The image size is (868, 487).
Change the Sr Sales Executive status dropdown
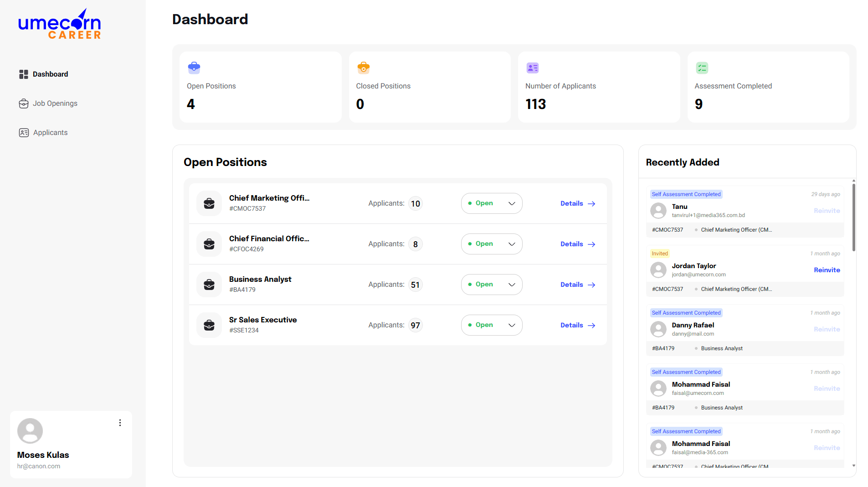click(x=491, y=325)
